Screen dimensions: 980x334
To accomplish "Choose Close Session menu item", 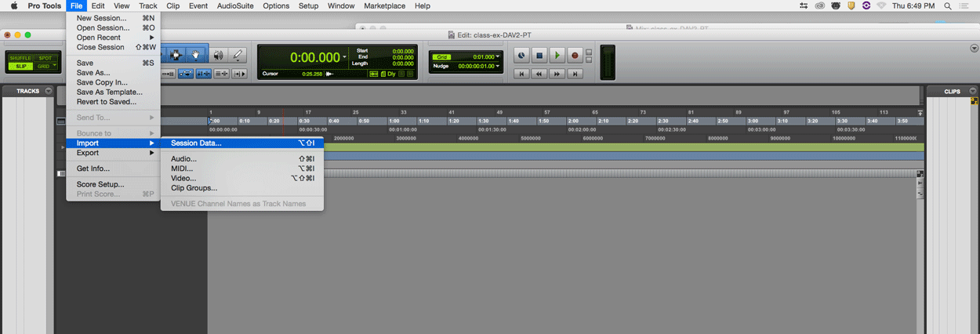I will pos(114,47).
